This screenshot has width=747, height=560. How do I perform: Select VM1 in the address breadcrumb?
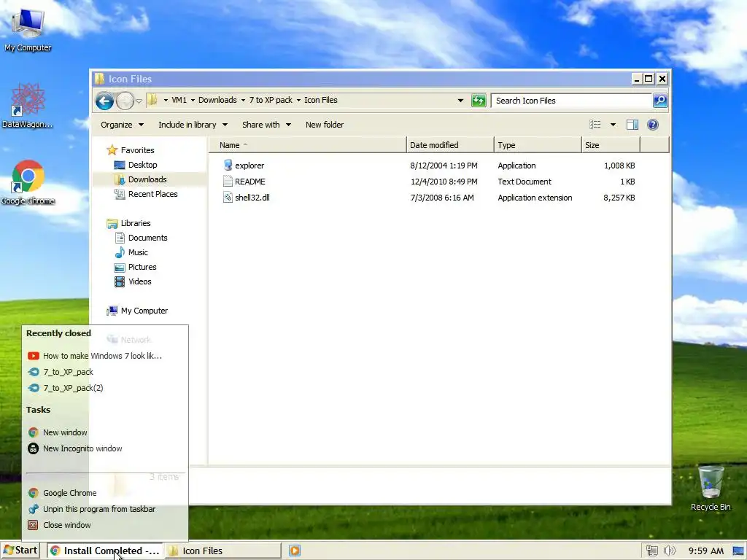[x=179, y=100]
